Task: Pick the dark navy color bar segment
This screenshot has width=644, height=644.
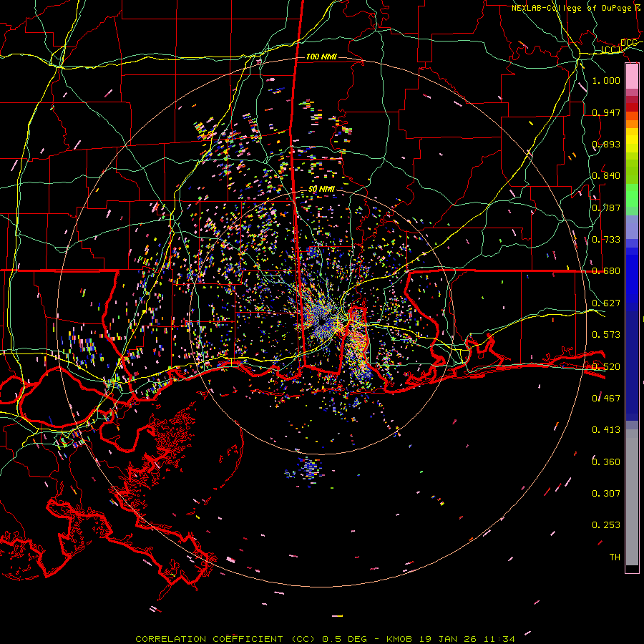Action: point(632,366)
